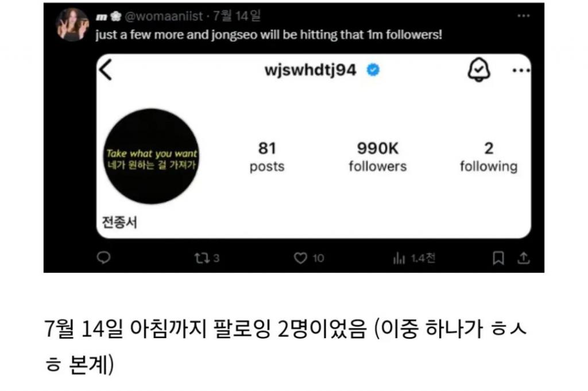The height and width of the screenshot is (391, 588).
Task: Click the 'Take what you want' profile picture
Action: click(x=152, y=156)
